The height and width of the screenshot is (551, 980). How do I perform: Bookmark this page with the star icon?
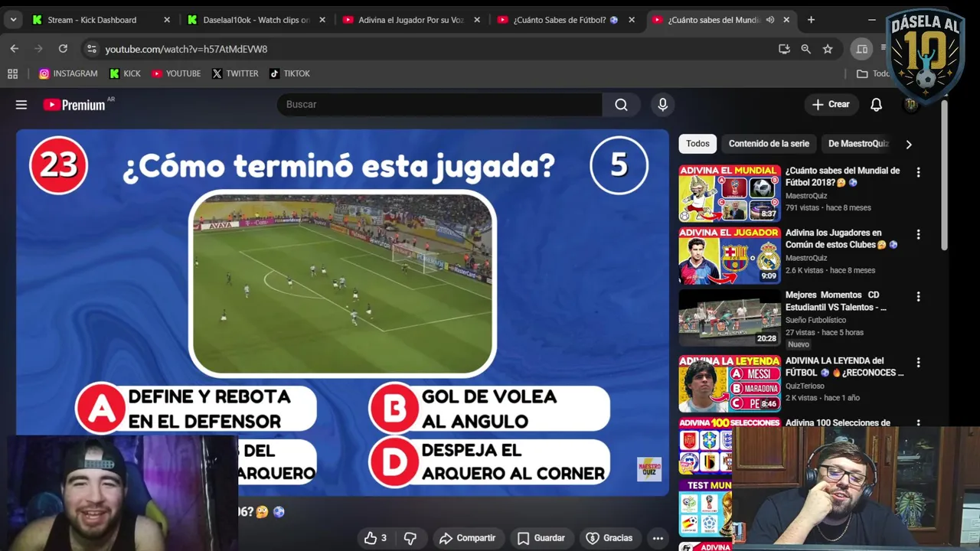tap(828, 49)
